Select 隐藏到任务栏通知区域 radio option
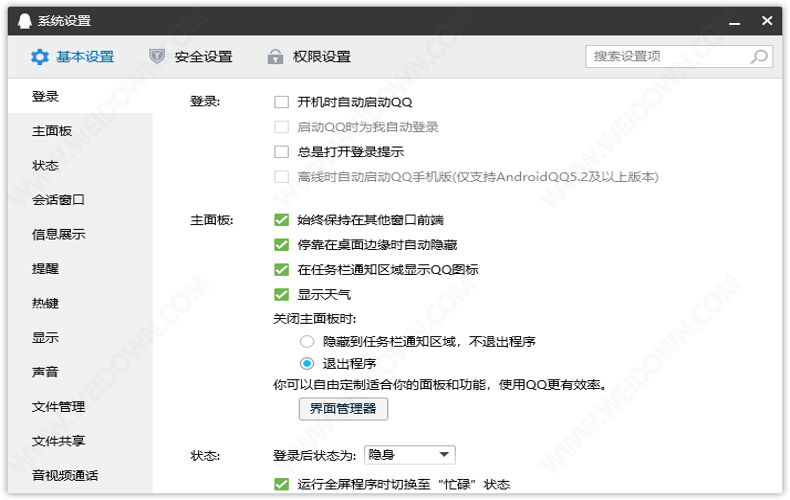Screen dimensions: 790x500 (307, 341)
